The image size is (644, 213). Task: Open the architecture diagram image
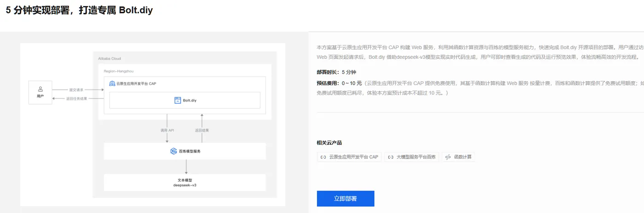[x=153, y=125]
